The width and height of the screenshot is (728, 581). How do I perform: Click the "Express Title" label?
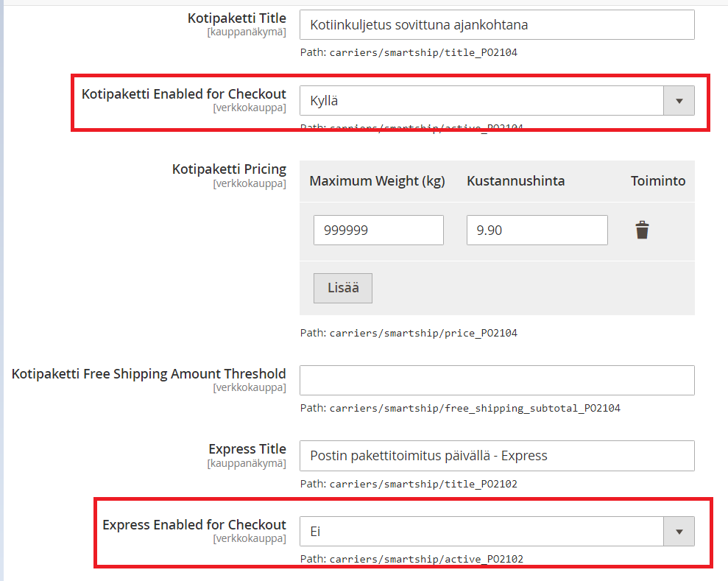(x=247, y=449)
